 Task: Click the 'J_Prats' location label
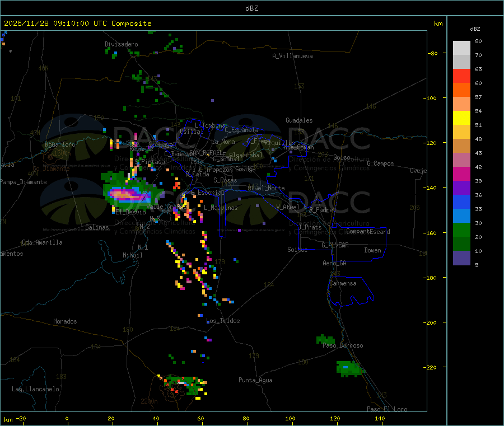[x=310, y=227]
